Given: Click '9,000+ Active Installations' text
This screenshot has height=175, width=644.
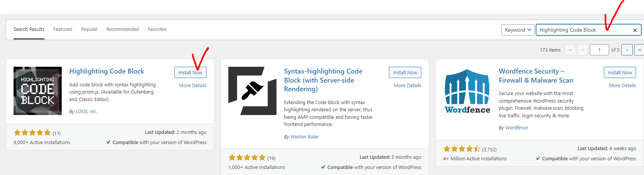Looking at the screenshot, I should [42, 143].
